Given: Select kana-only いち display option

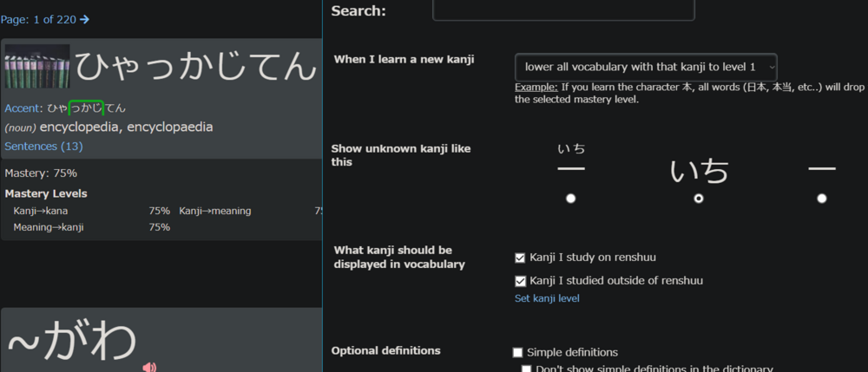Looking at the screenshot, I should pyautogui.click(x=698, y=199).
